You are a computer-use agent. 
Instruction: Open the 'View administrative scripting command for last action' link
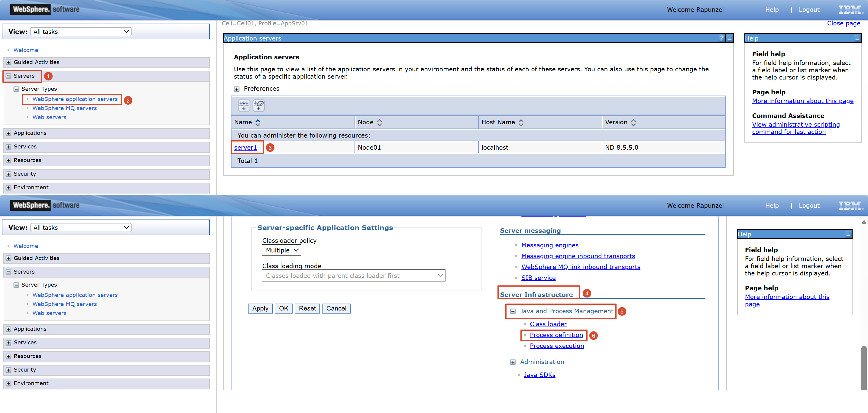point(795,128)
